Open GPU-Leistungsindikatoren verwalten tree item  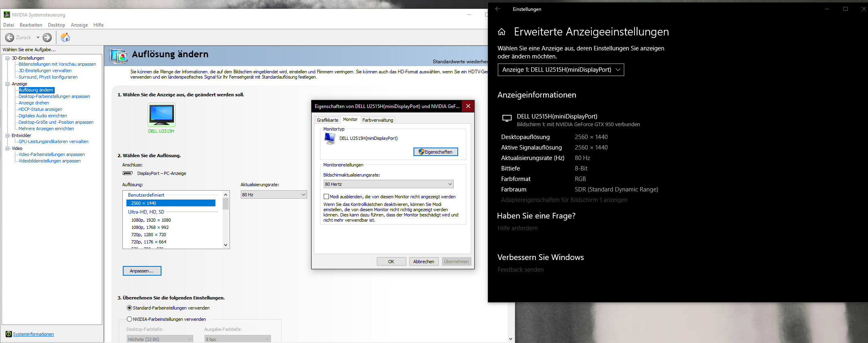[54, 141]
